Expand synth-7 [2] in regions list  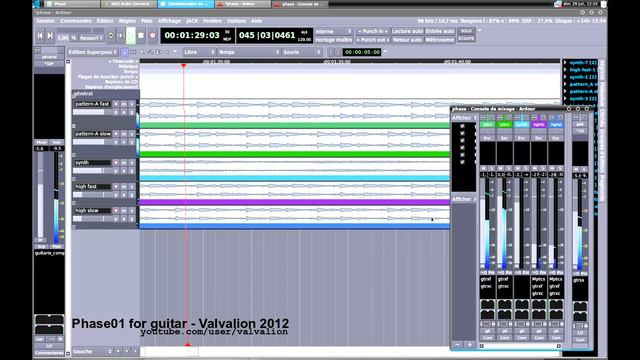(565, 62)
